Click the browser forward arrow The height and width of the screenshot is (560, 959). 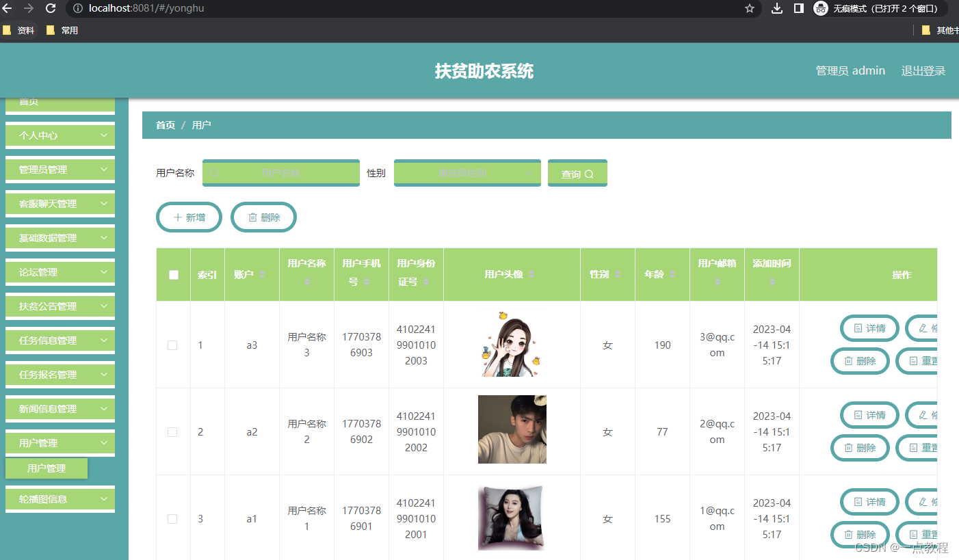[x=29, y=8]
